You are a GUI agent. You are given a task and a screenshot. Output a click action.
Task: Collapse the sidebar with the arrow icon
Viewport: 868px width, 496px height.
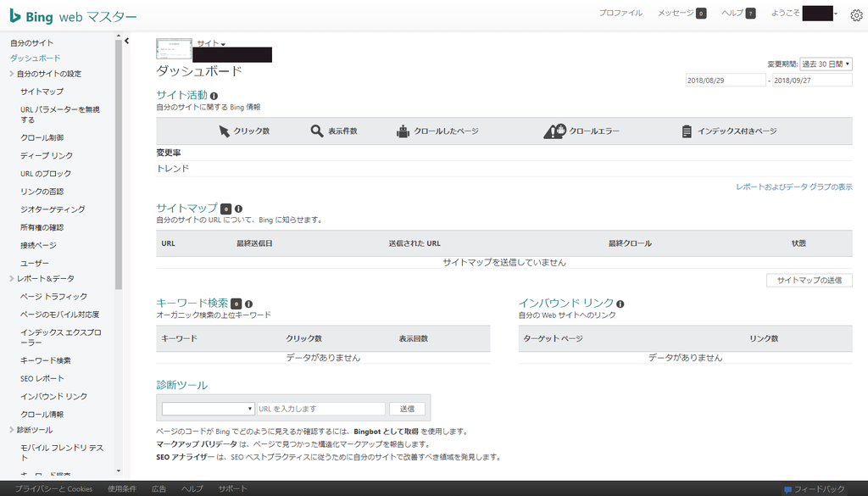click(x=127, y=41)
